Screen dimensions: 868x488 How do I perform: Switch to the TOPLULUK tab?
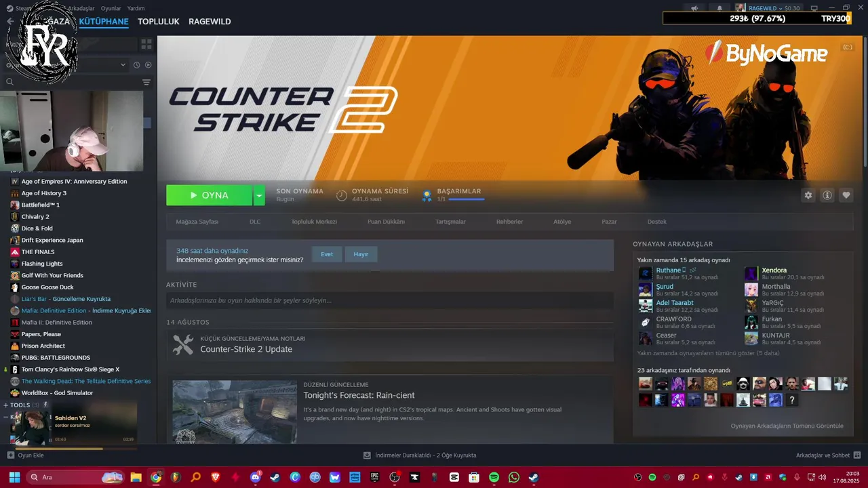[x=159, y=22]
